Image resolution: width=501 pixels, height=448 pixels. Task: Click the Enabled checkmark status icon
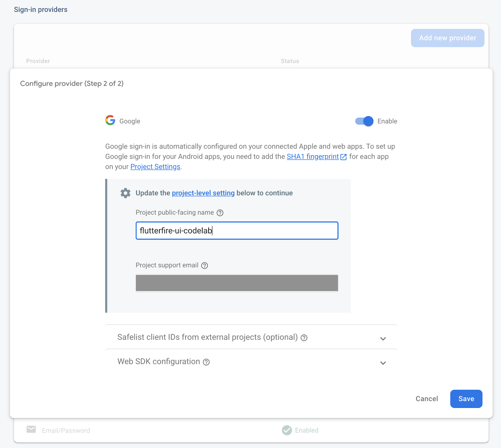287,430
